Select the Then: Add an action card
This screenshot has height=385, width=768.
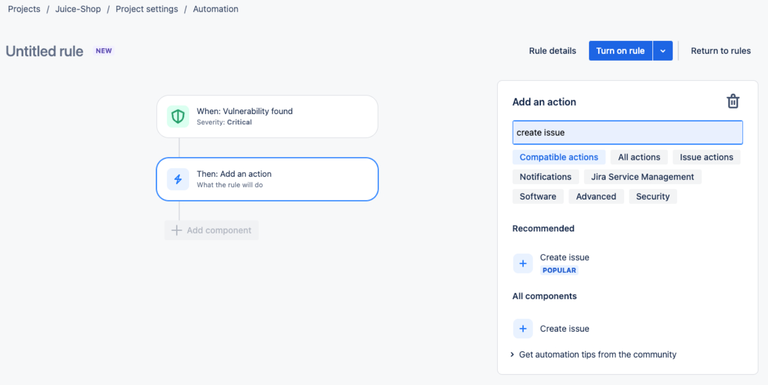point(267,179)
